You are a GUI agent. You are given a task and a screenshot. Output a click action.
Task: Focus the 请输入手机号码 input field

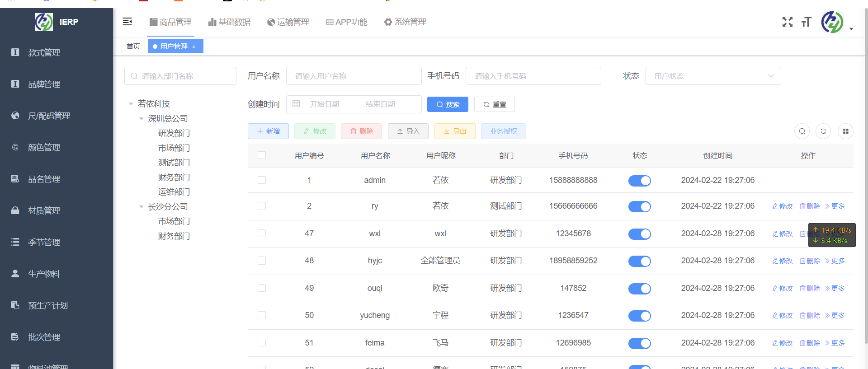[533, 76]
